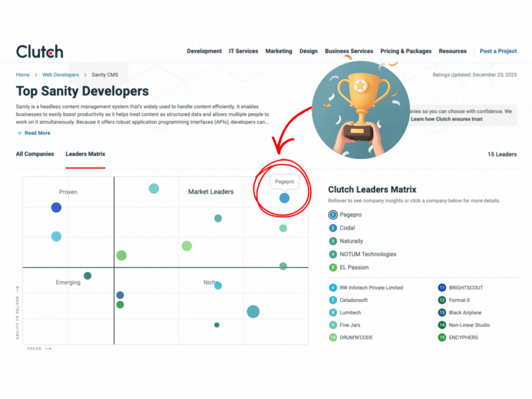The height and width of the screenshot is (399, 532).
Task: Click the circled Pagepro bubble on the matrix
Action: tap(284, 198)
